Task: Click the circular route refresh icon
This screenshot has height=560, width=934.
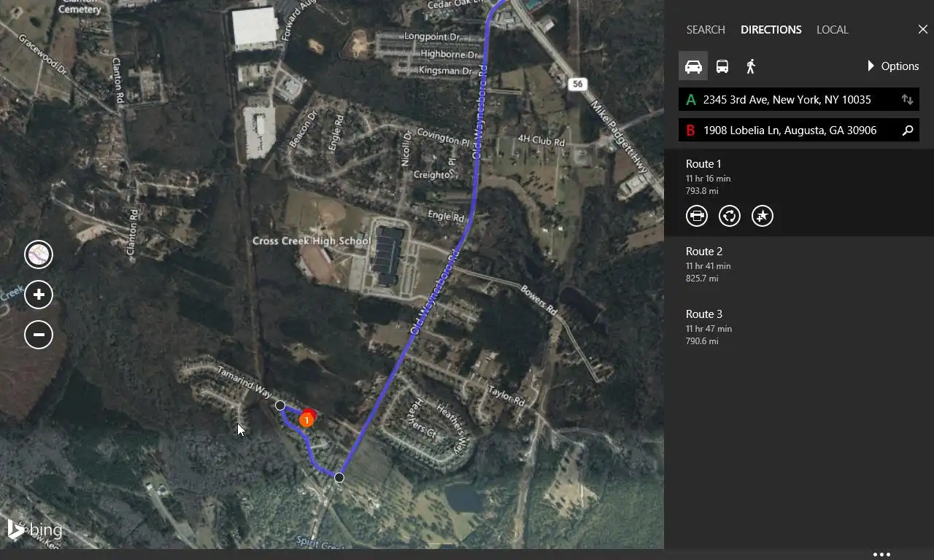Action: pos(730,216)
